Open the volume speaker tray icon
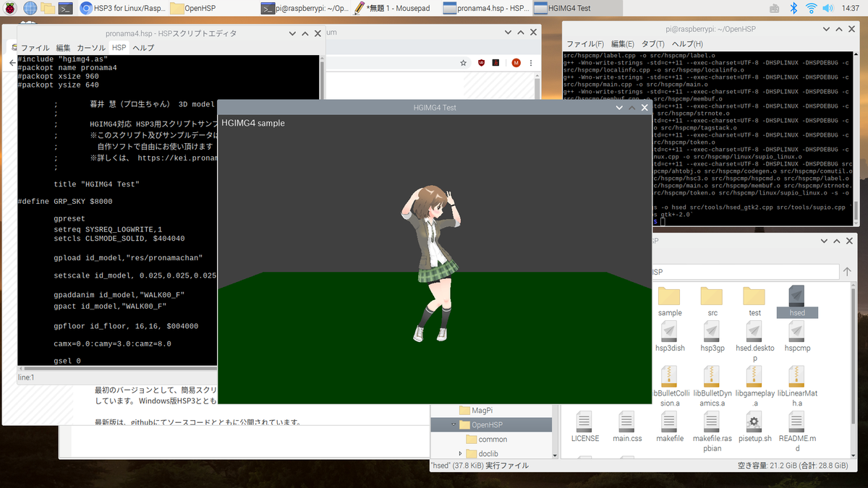 [829, 9]
